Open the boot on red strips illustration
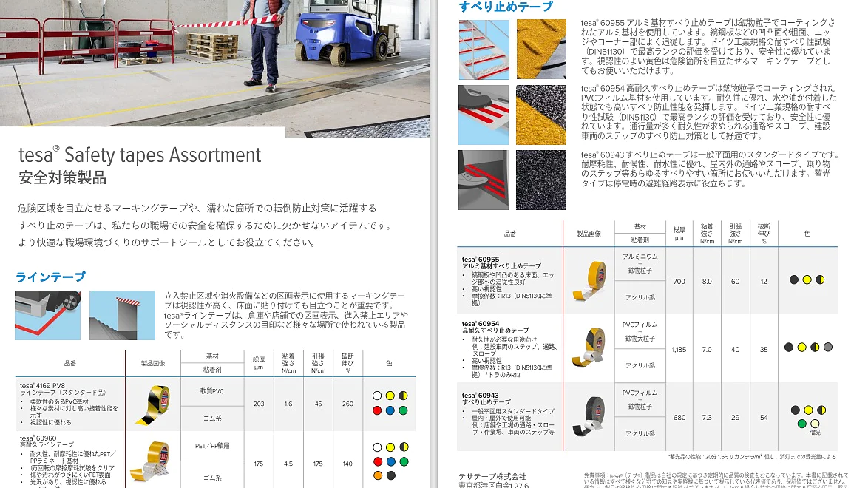868x488 pixels. point(484,115)
